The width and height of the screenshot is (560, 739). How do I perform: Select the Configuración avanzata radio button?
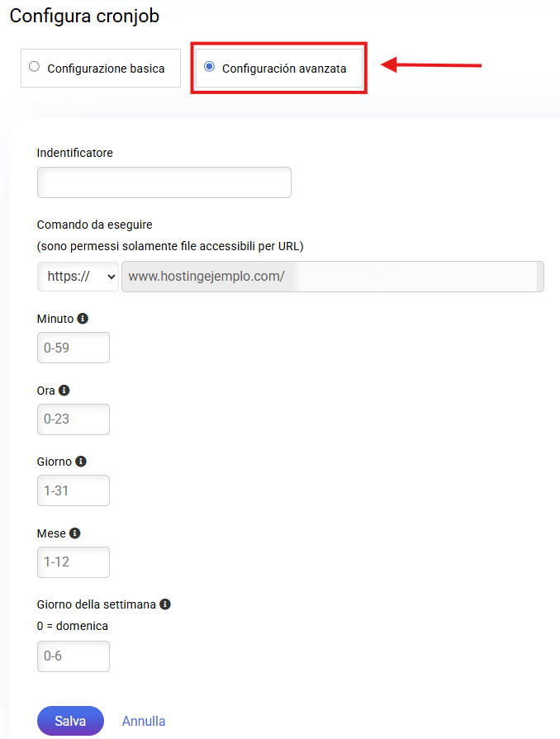click(209, 67)
